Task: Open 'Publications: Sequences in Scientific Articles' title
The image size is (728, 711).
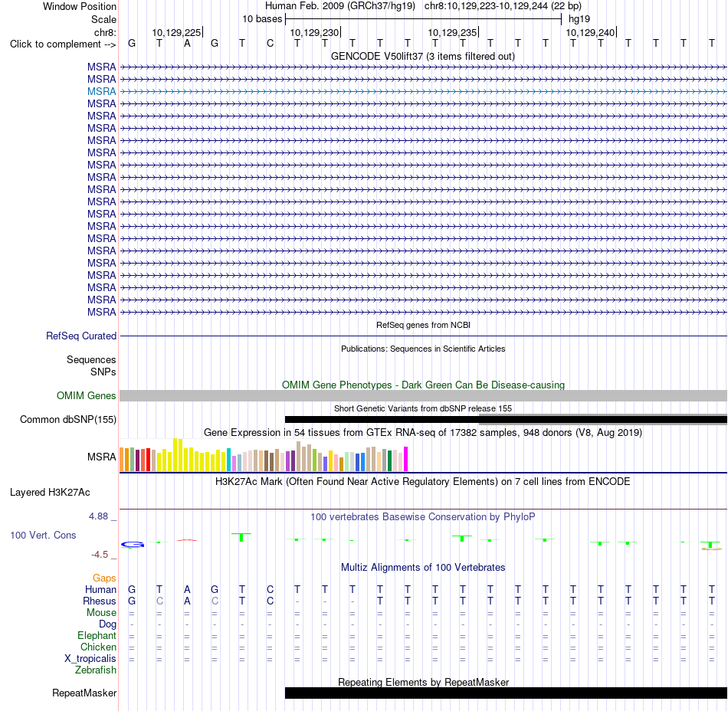Action: [422, 349]
